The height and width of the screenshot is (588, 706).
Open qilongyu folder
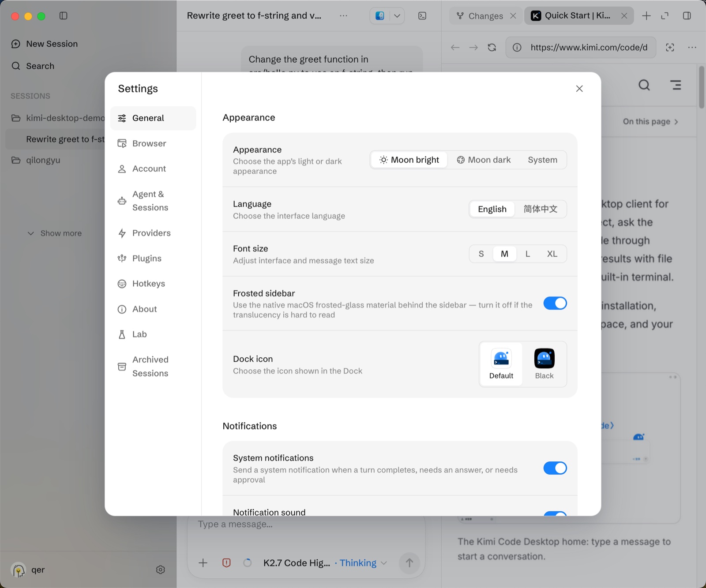point(36,160)
